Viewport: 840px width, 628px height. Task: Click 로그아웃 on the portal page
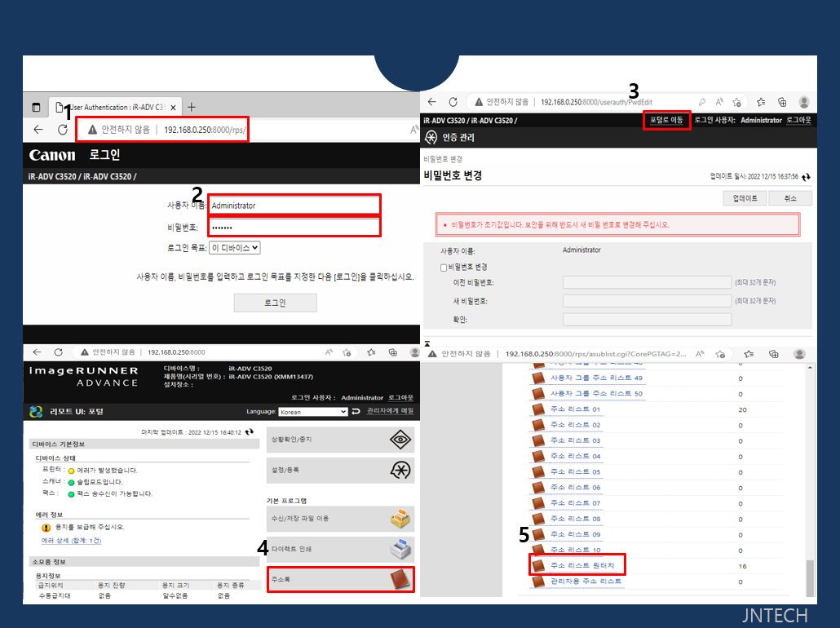tap(400, 397)
